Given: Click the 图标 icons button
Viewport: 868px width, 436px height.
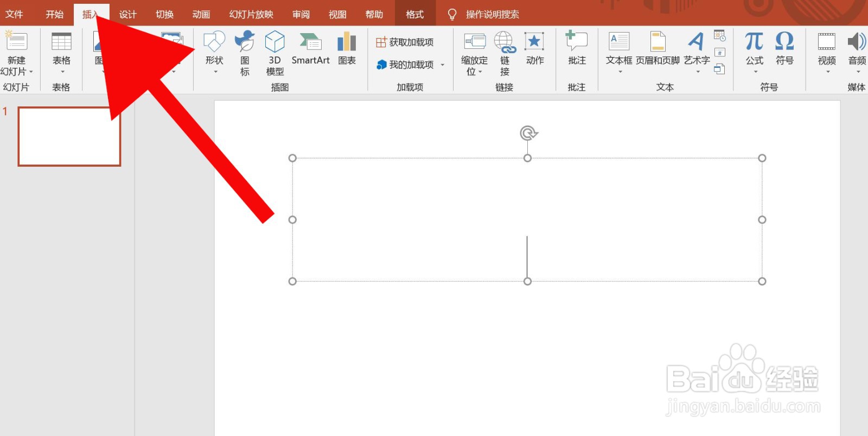Looking at the screenshot, I should pyautogui.click(x=245, y=53).
